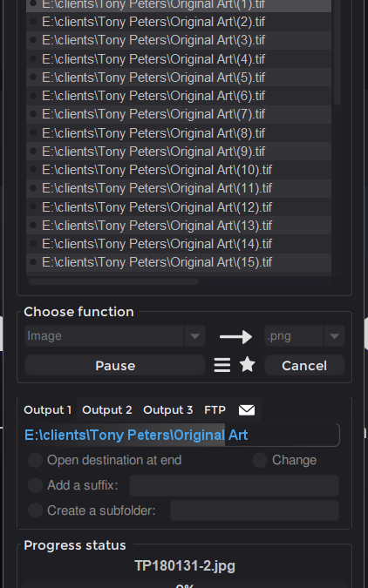Toggle Open destination at end option
Image resolution: width=368 pixels, height=588 pixels.
(35, 460)
